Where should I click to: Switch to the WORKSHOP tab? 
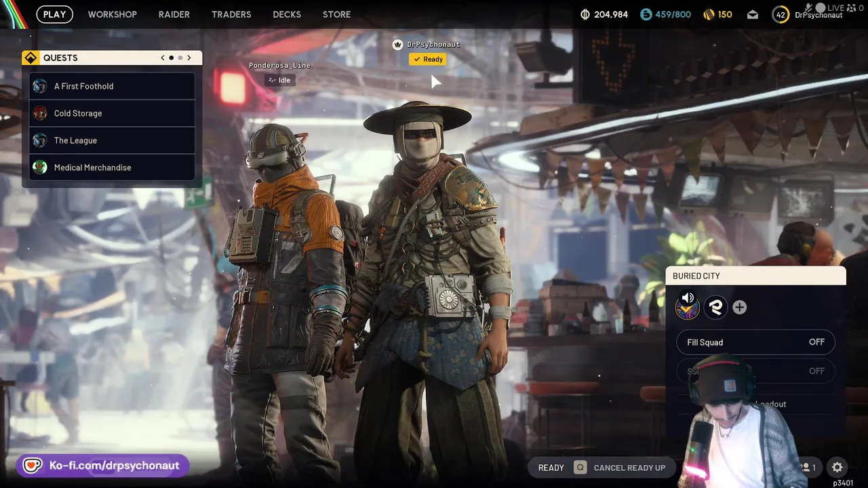(x=112, y=14)
